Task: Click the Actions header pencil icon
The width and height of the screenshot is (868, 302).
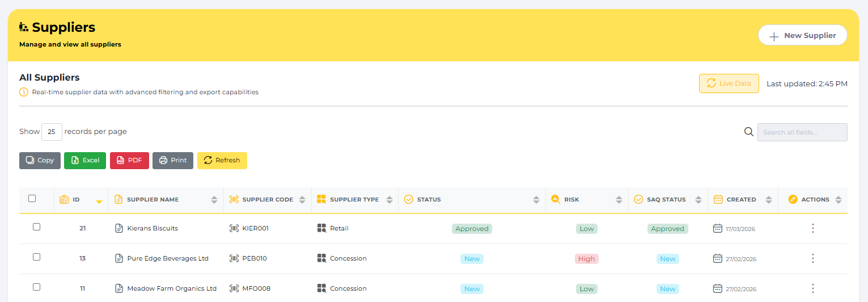Action: (x=793, y=199)
